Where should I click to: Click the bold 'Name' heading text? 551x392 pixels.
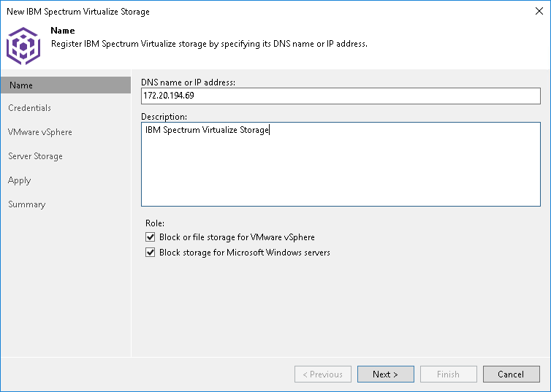coord(63,31)
